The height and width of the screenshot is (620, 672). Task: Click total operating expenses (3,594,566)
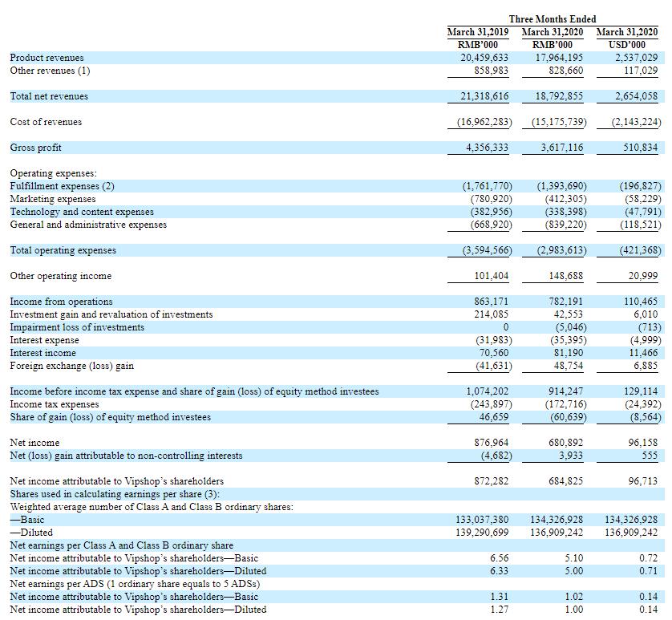click(487, 250)
